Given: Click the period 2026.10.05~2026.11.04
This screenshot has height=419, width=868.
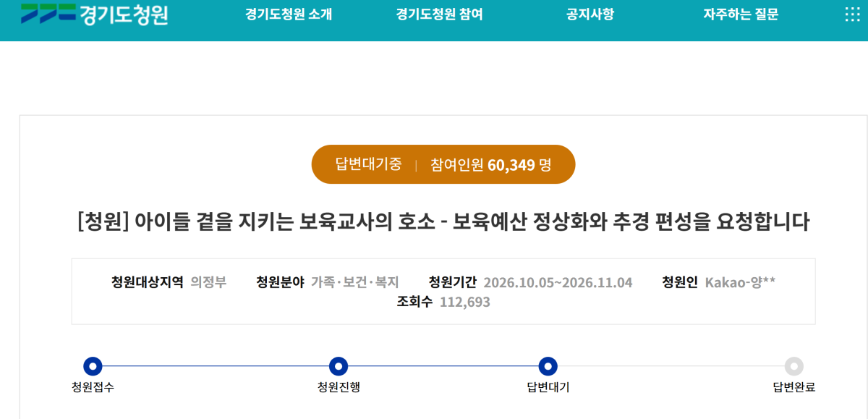Looking at the screenshot, I should (x=558, y=282).
